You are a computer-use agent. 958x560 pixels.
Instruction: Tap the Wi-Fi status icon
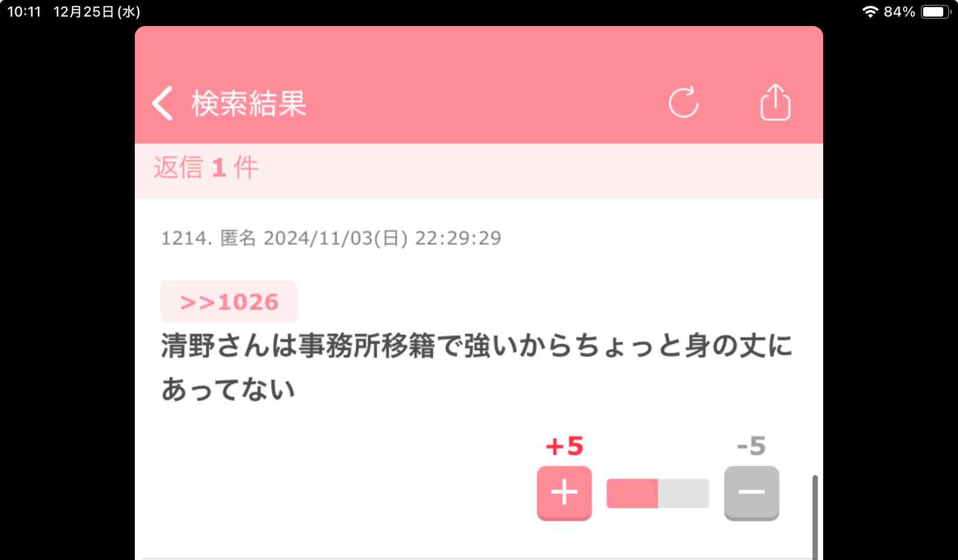870,12
